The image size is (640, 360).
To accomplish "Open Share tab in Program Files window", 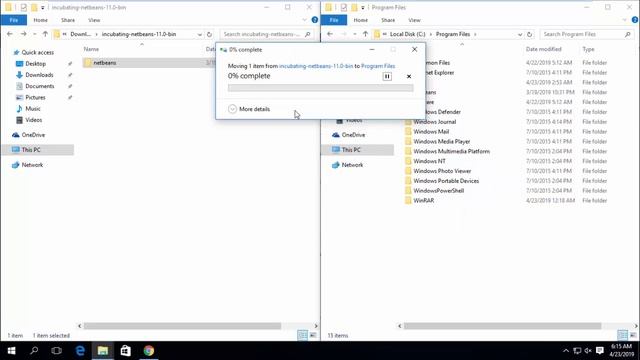I will coord(388,20).
